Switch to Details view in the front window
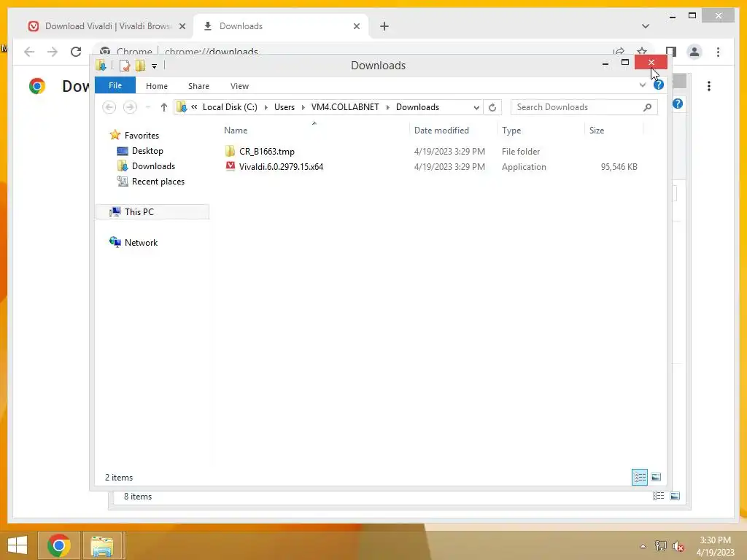 tap(639, 477)
